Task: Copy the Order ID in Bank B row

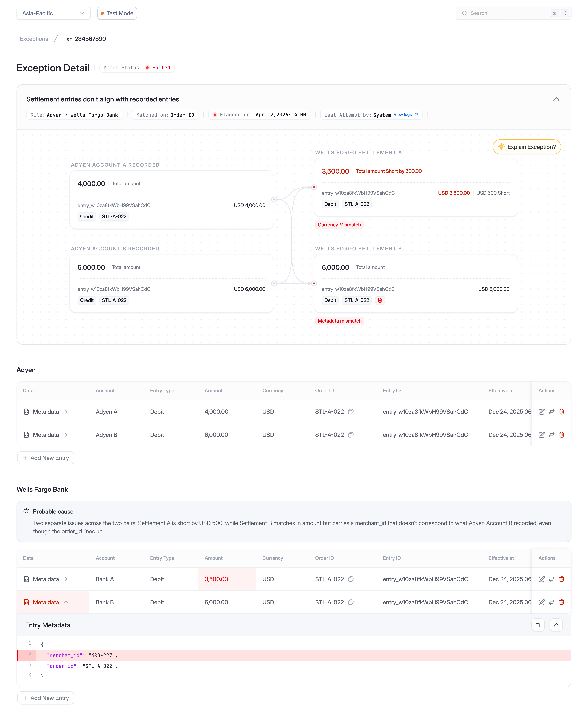Action: pyautogui.click(x=351, y=602)
